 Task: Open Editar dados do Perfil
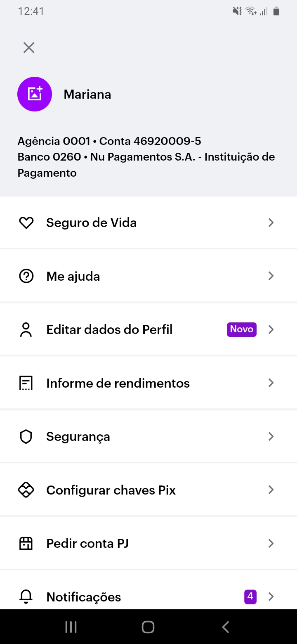[x=109, y=330]
